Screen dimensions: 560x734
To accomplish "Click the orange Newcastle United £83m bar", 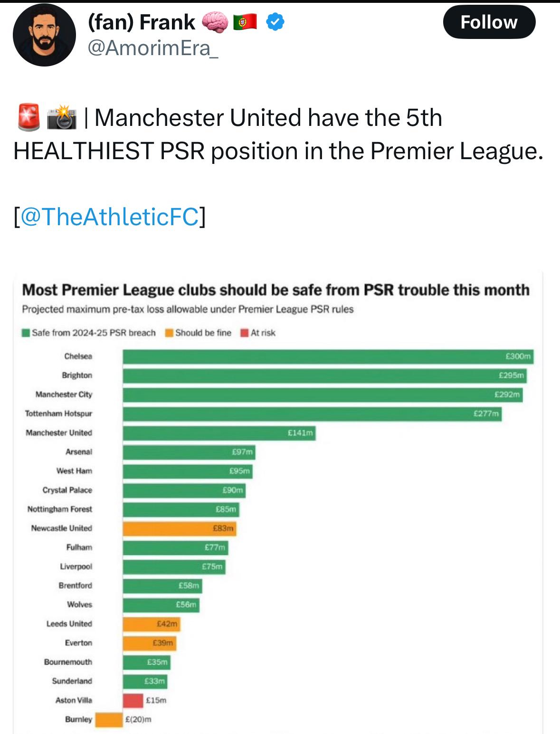I will (180, 529).
